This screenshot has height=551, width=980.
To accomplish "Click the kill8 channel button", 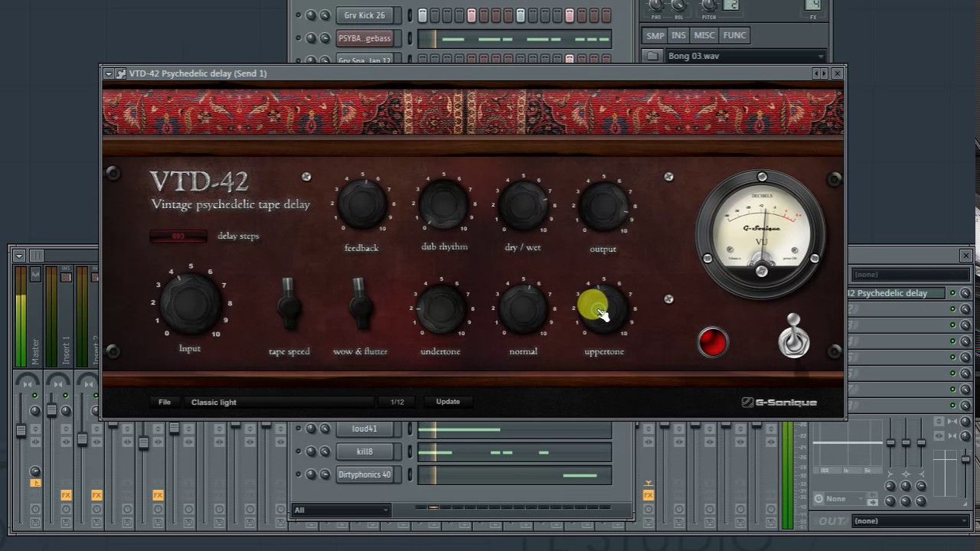I will coord(364,452).
